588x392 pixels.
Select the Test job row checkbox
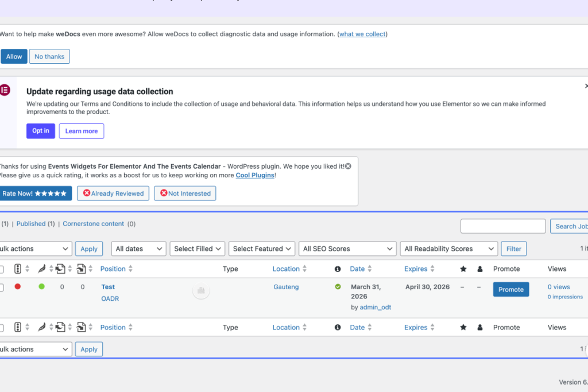[2, 288]
